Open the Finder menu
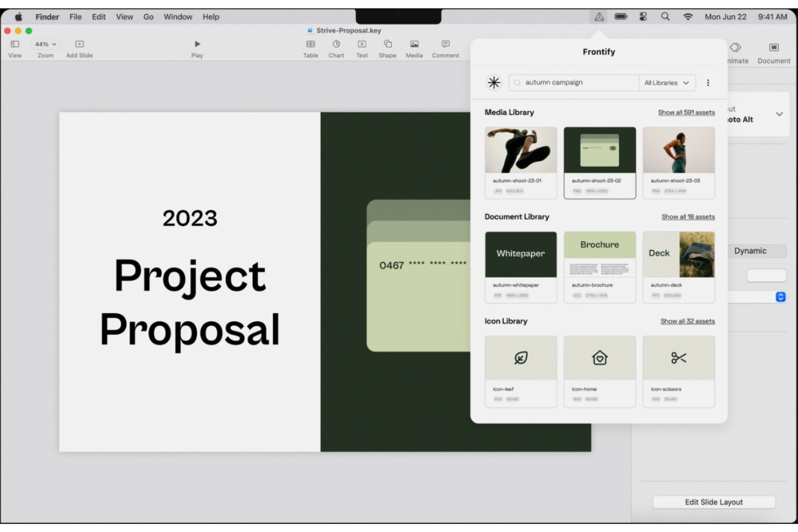798x532 pixels. click(47, 17)
